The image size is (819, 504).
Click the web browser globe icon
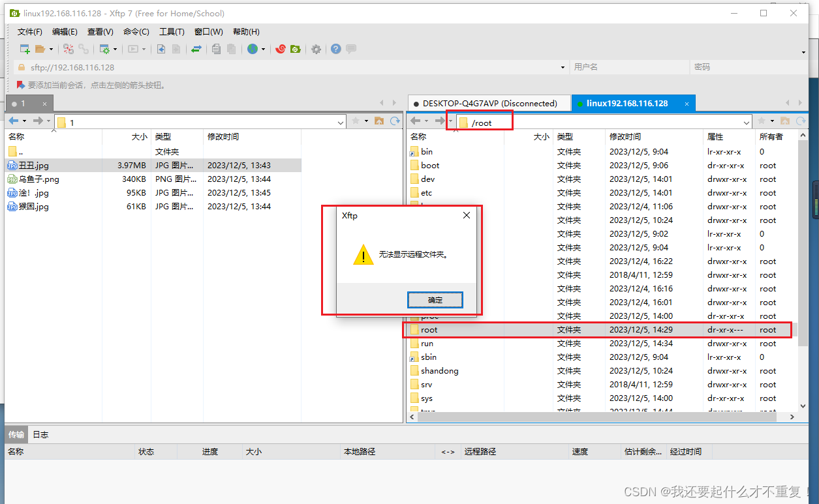pyautogui.click(x=252, y=49)
